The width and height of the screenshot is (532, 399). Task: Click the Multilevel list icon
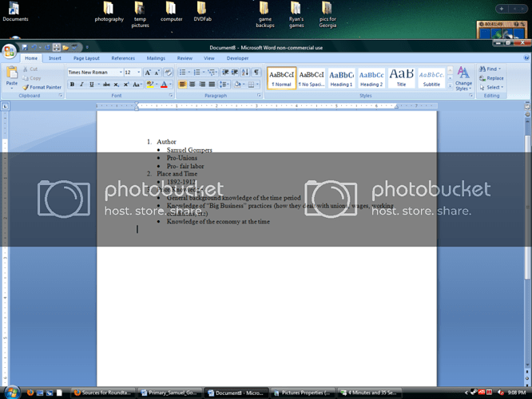coord(211,73)
